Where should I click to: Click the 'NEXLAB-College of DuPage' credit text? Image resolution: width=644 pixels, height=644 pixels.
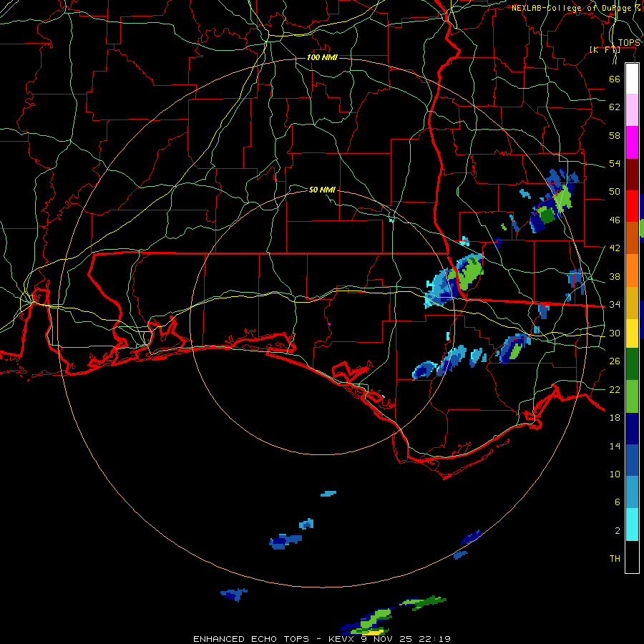[571, 8]
